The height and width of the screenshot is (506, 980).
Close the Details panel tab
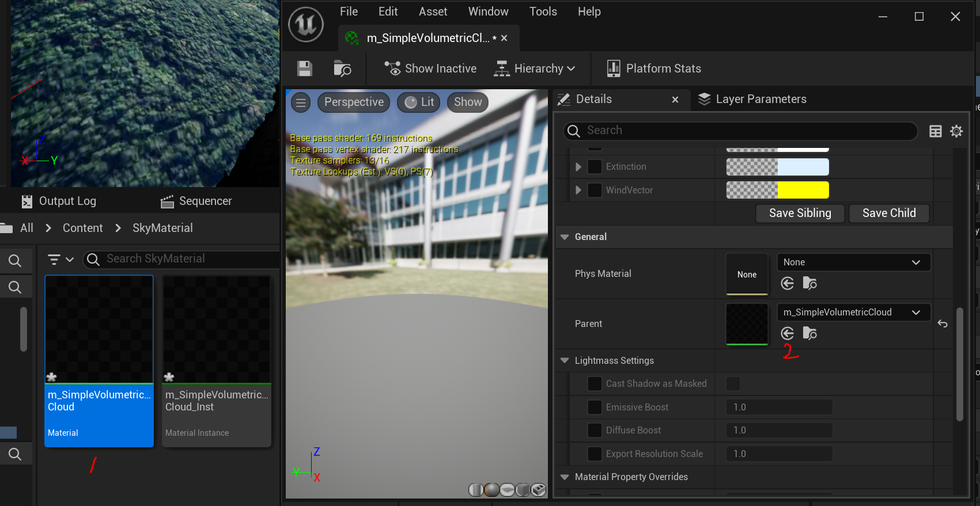[x=675, y=100]
